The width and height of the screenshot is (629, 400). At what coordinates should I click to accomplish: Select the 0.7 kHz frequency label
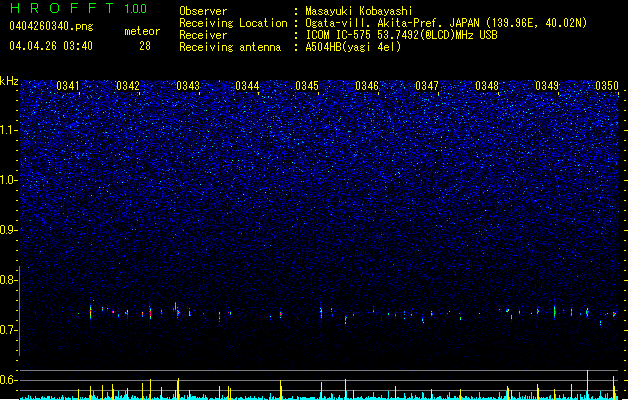tap(9, 330)
